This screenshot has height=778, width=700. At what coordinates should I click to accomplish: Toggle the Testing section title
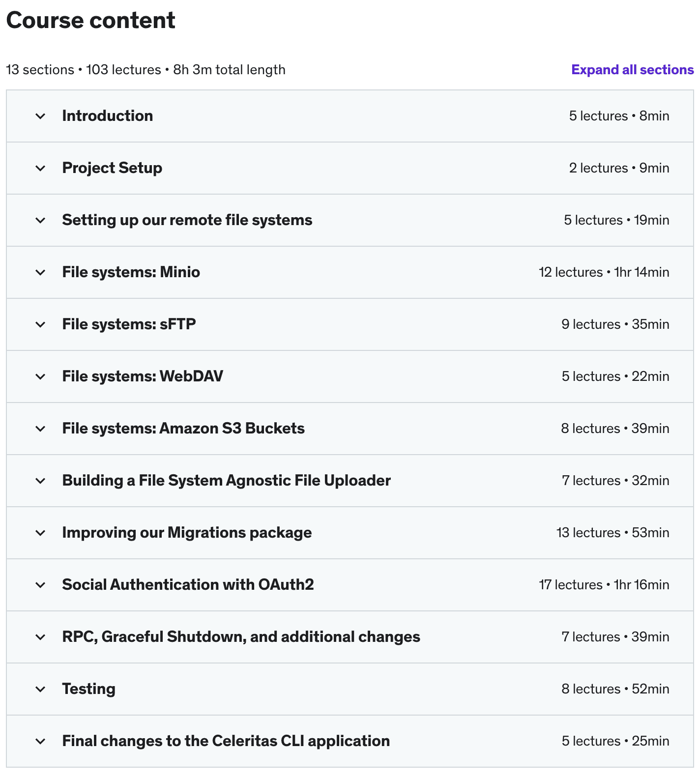pos(88,689)
